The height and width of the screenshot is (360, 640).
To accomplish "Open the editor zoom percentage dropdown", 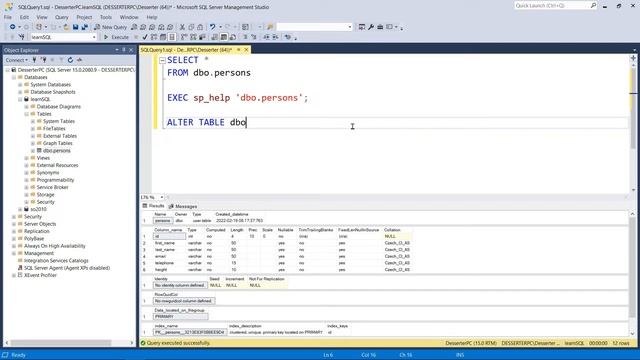I will [x=162, y=197].
